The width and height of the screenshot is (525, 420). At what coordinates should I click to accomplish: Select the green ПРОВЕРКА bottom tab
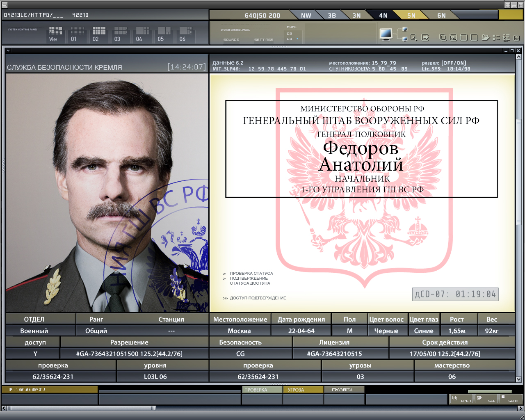(x=261, y=390)
